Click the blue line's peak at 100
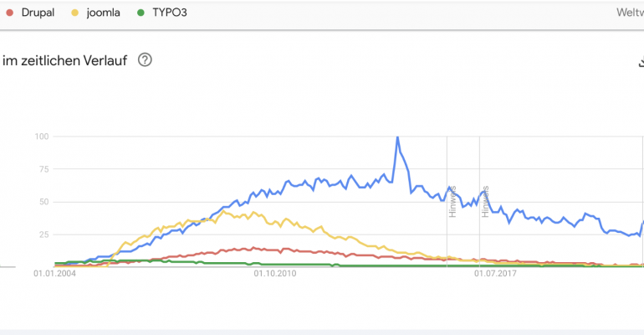644x335 pixels. click(x=397, y=137)
